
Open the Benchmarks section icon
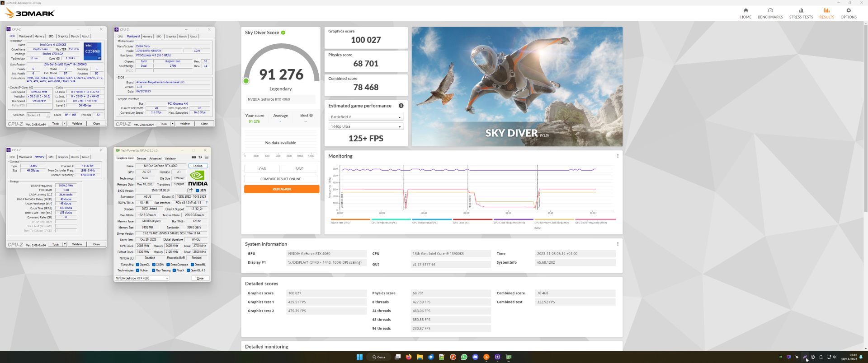pyautogui.click(x=770, y=10)
